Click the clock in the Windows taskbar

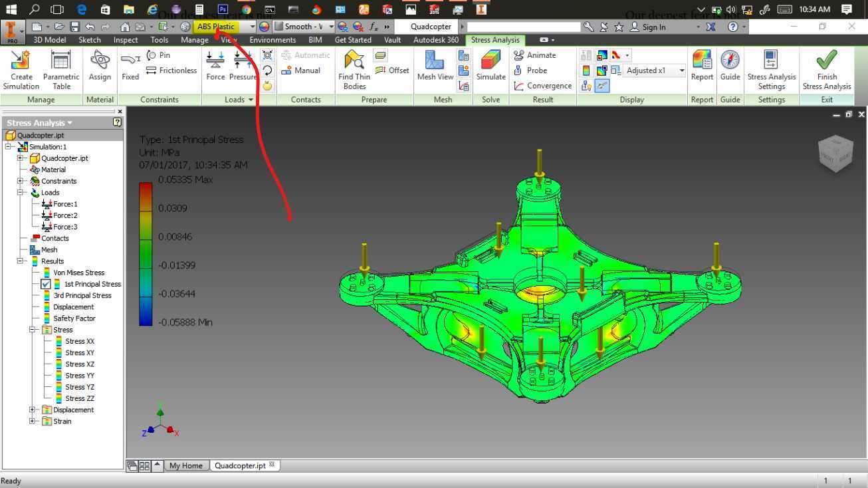point(814,9)
